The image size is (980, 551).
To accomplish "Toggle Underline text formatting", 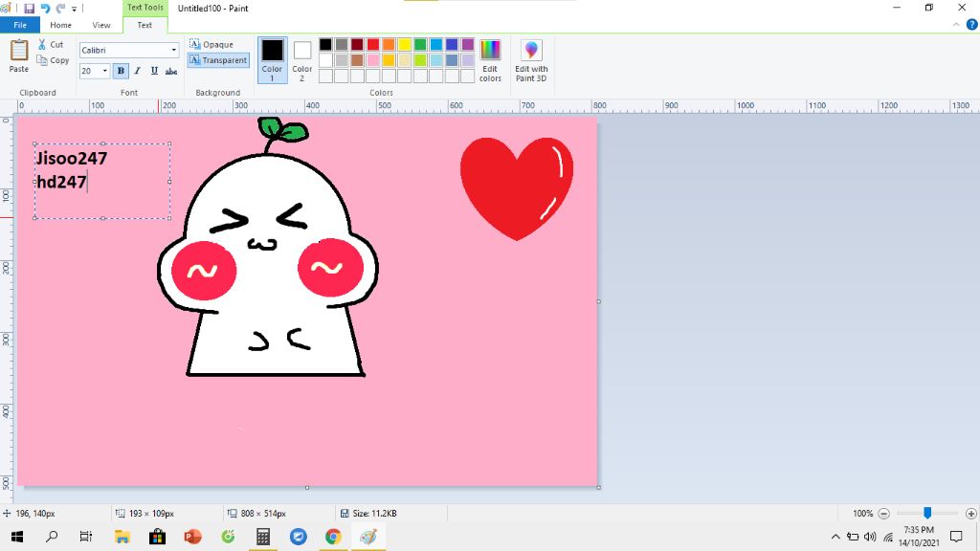I will click(x=154, y=71).
